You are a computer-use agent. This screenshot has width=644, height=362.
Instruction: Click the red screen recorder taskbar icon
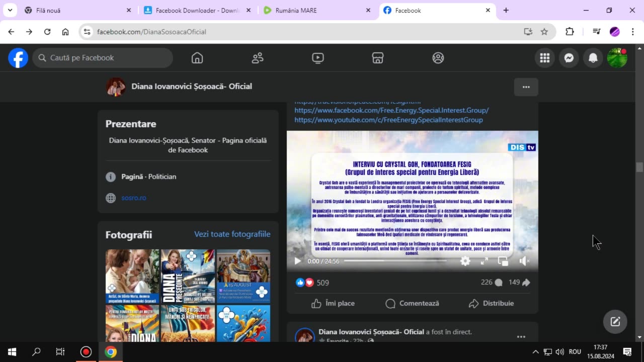pos(86,352)
